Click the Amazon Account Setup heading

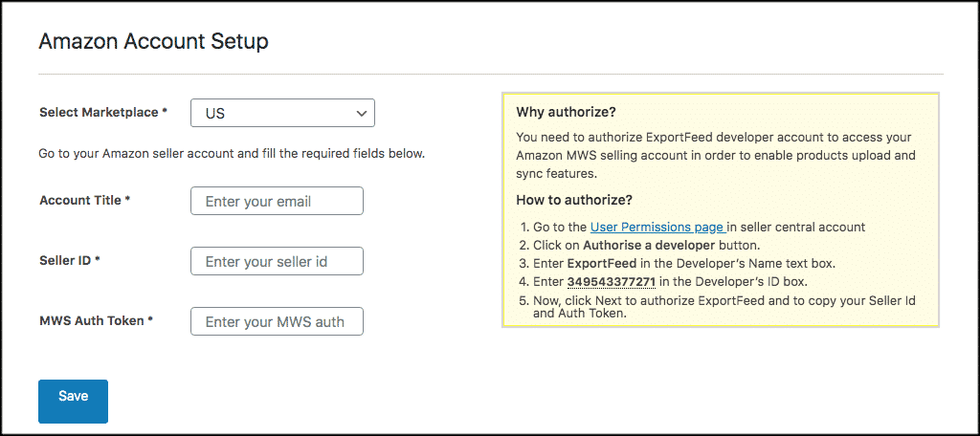(x=154, y=41)
